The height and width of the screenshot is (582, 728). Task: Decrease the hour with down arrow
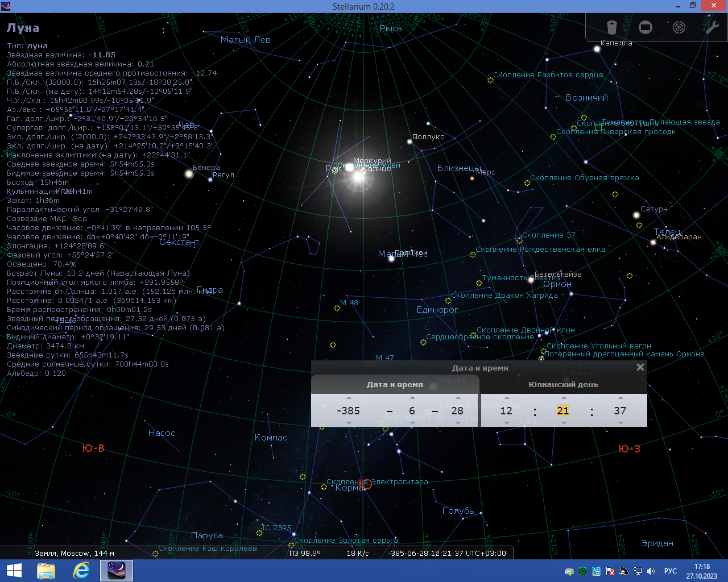coord(507,423)
